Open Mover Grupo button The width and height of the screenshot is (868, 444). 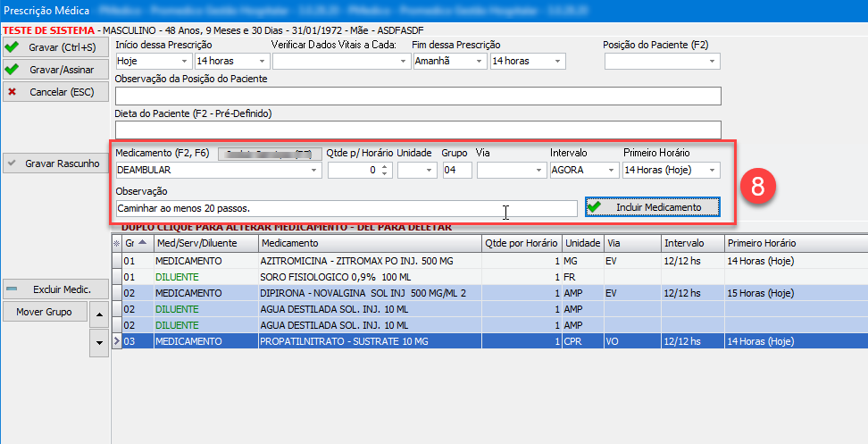[45, 312]
